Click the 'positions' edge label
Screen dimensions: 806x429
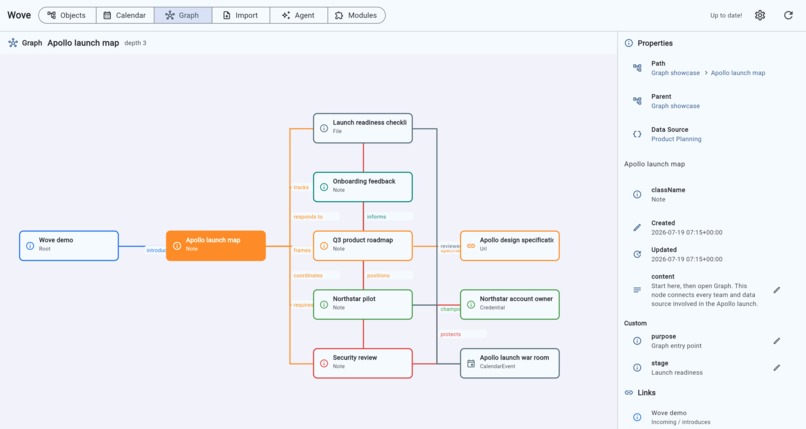[378, 276]
